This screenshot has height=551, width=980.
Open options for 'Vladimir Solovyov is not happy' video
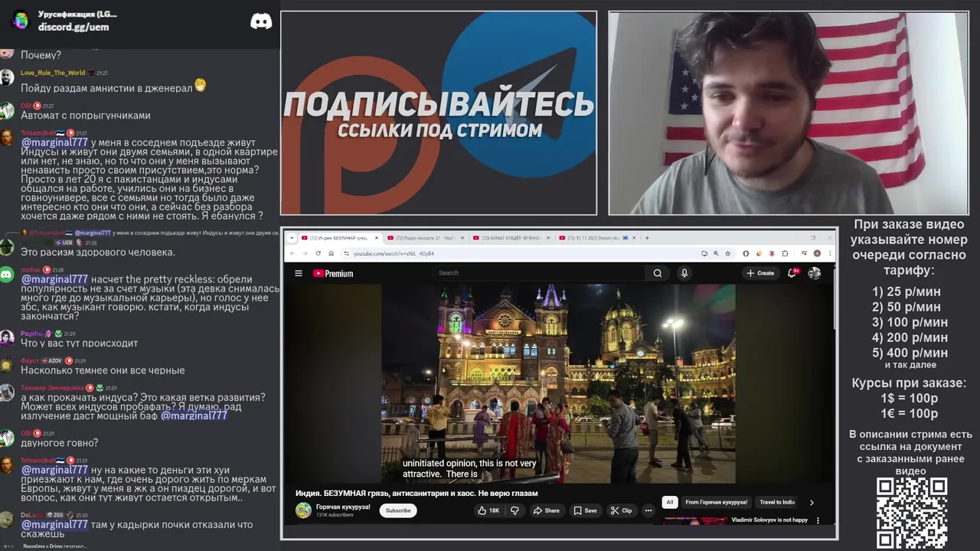coord(818,521)
